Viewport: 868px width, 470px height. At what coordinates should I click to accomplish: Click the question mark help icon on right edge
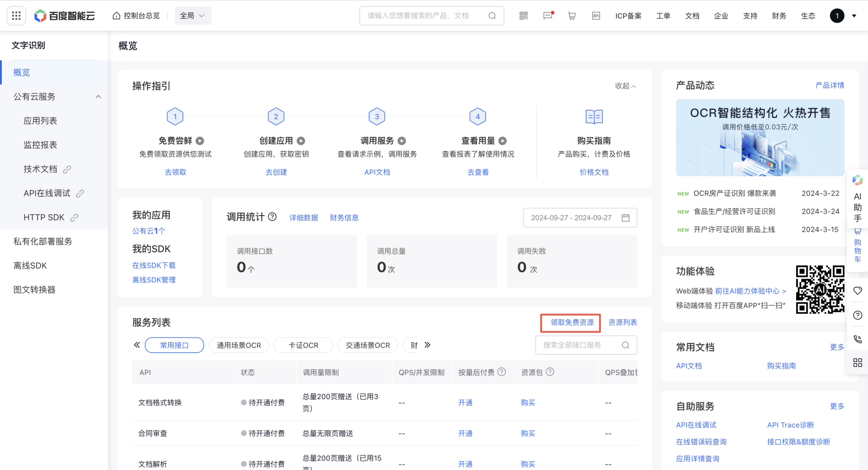click(x=858, y=315)
